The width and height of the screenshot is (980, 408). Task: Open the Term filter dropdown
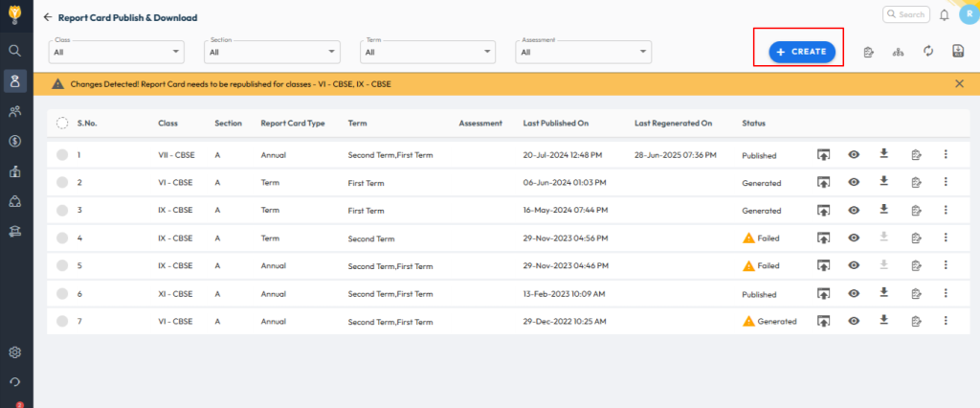(x=428, y=52)
